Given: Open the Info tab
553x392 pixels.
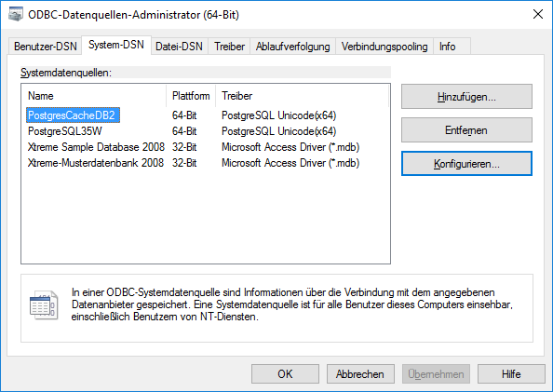Looking at the screenshot, I should (x=447, y=47).
